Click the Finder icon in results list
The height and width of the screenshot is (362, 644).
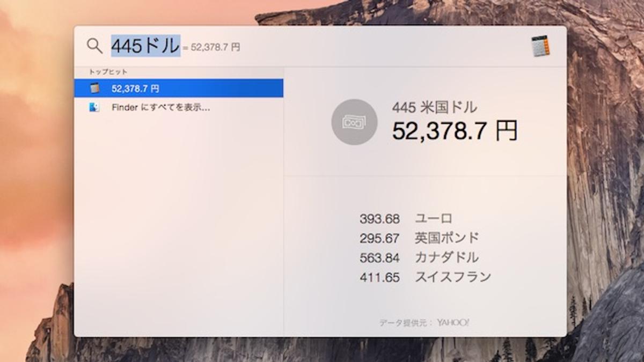(95, 107)
